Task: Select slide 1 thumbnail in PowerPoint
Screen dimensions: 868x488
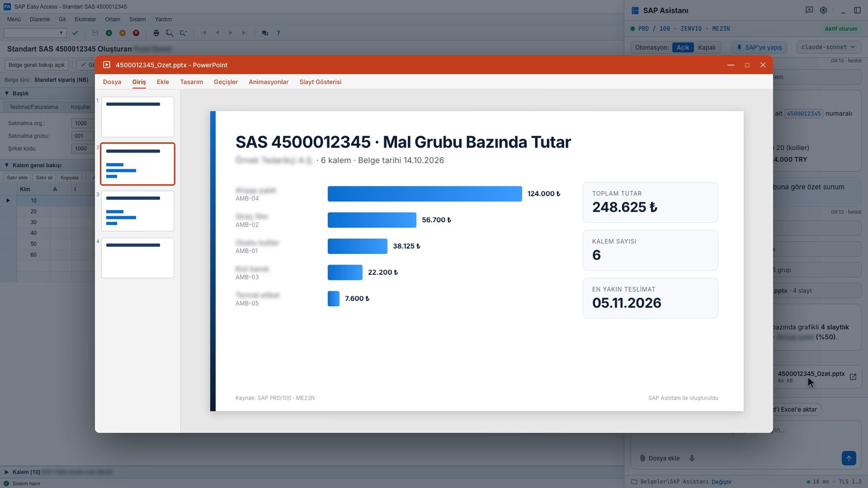Action: (x=138, y=117)
